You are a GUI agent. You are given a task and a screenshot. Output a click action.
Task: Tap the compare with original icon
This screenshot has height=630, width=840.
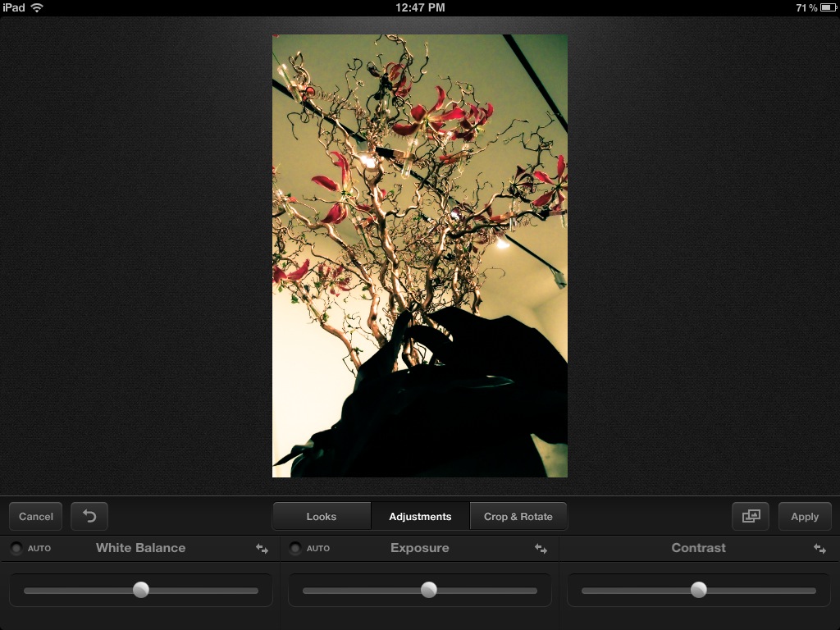pos(751,516)
